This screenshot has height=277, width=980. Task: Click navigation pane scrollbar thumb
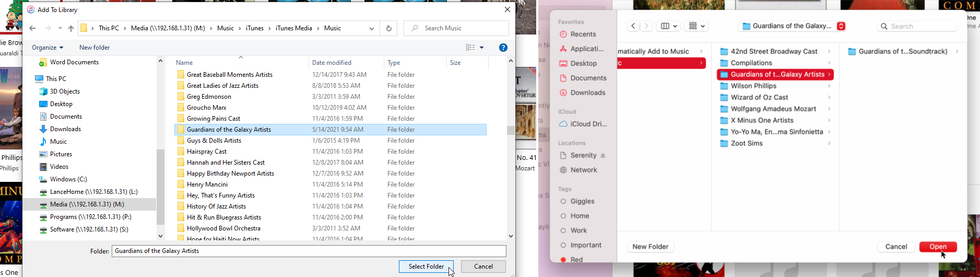[161, 187]
